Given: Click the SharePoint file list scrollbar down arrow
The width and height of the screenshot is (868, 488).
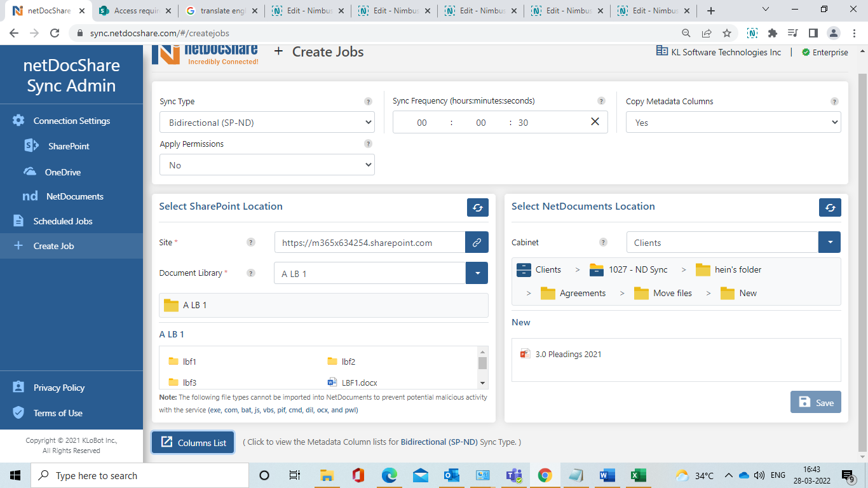Looking at the screenshot, I should click(482, 383).
